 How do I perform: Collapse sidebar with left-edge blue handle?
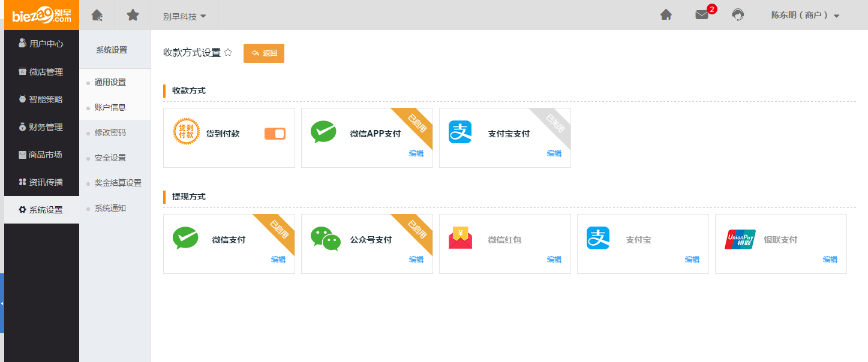[2, 303]
